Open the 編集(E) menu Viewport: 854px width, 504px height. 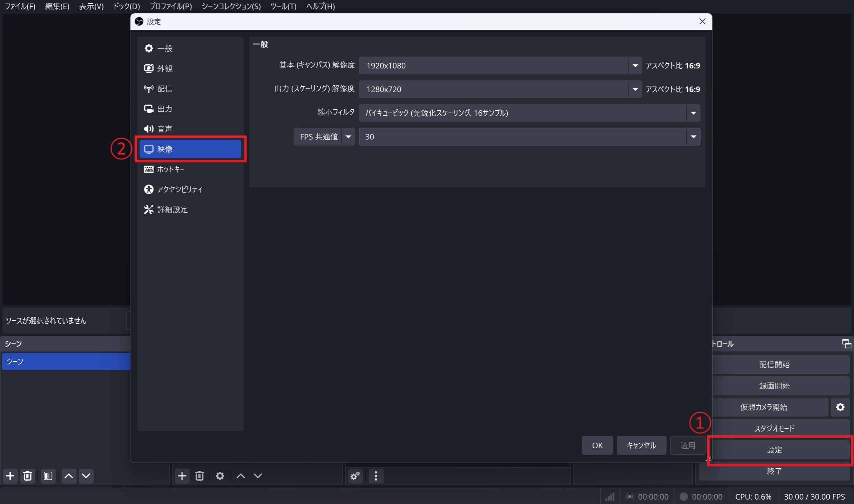point(57,6)
